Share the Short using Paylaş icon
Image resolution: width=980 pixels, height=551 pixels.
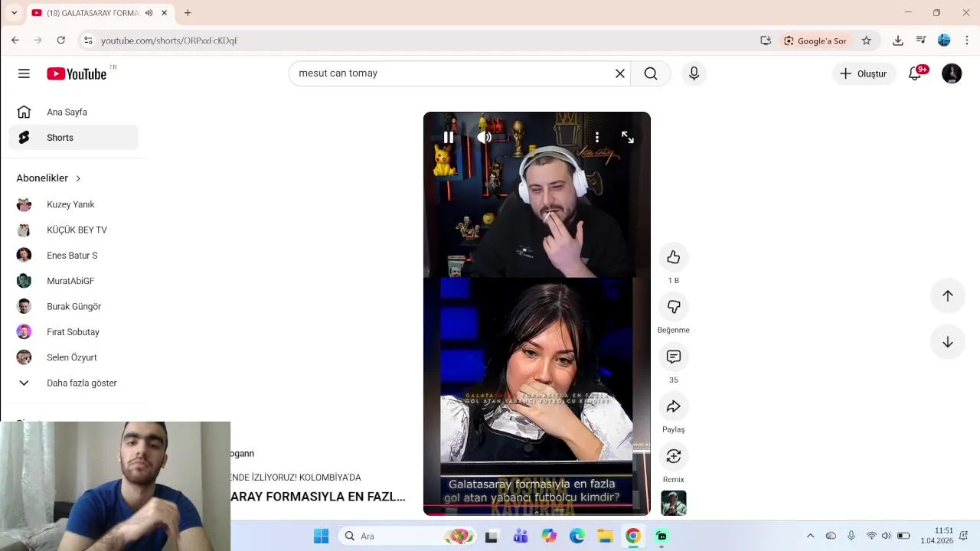[674, 406]
